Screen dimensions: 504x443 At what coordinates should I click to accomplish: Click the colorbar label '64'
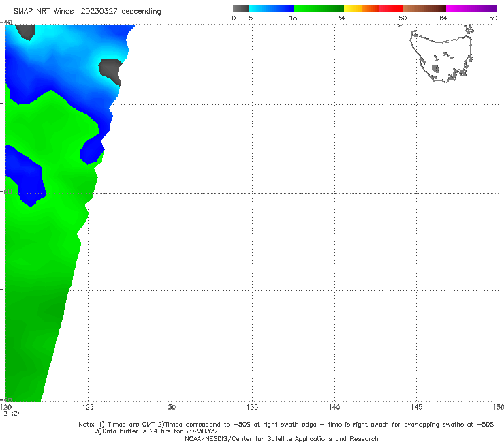pyautogui.click(x=443, y=18)
